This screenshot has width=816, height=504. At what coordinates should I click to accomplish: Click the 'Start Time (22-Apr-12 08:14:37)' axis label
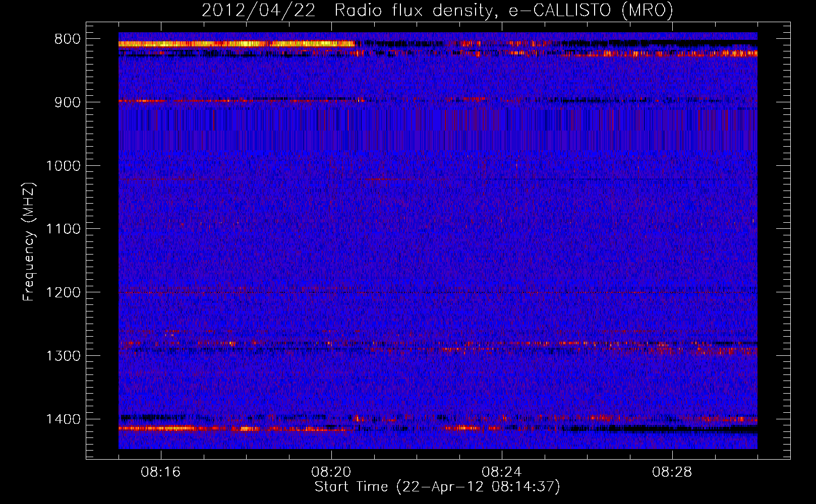[437, 487]
